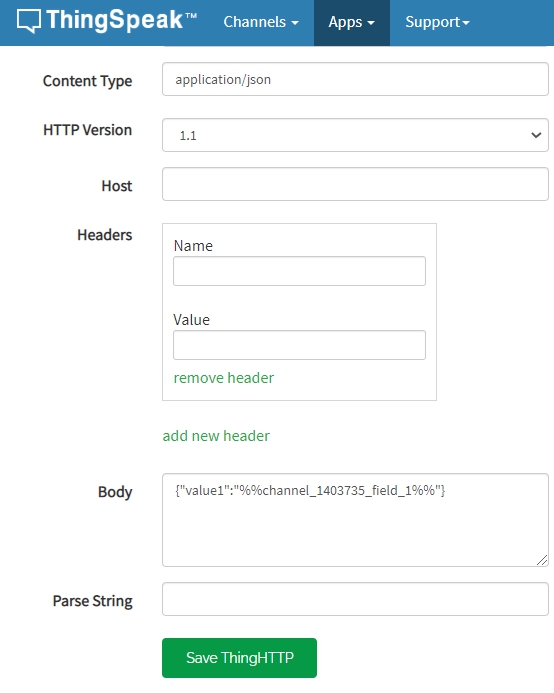Image resolution: width=554 pixels, height=693 pixels.
Task: Expand the Support menu
Action: pyautogui.click(x=437, y=22)
